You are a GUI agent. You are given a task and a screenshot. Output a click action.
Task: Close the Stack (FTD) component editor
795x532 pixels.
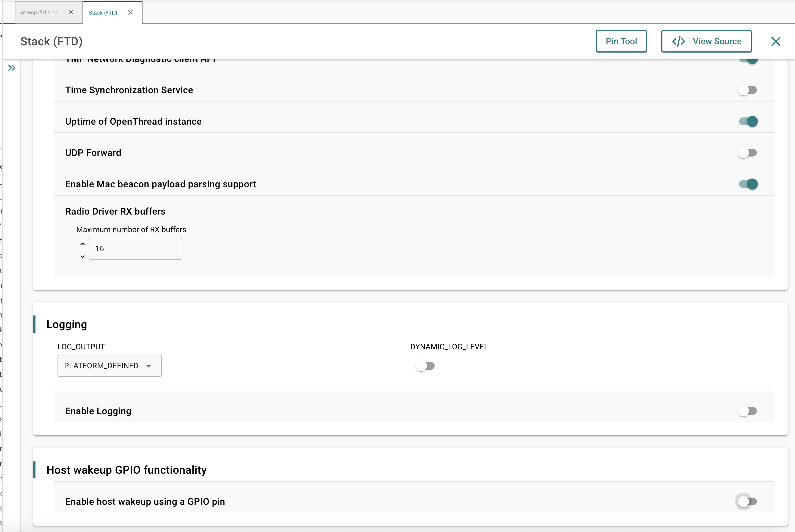776,41
